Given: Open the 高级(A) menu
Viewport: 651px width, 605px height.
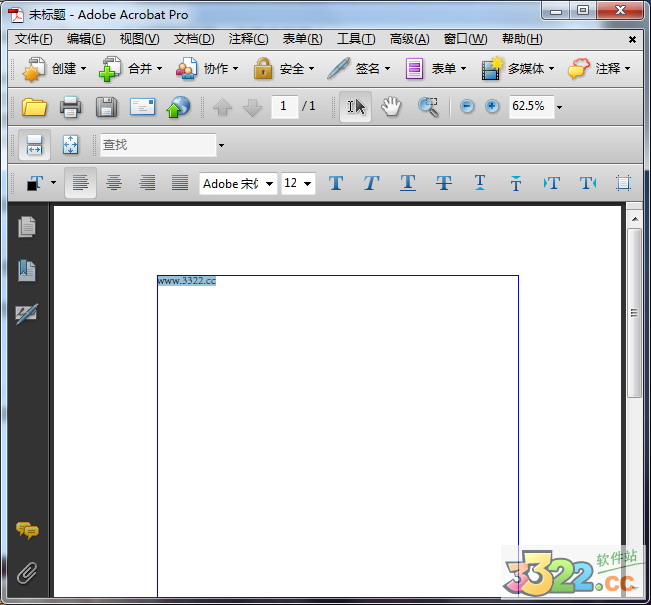Looking at the screenshot, I should coord(409,39).
